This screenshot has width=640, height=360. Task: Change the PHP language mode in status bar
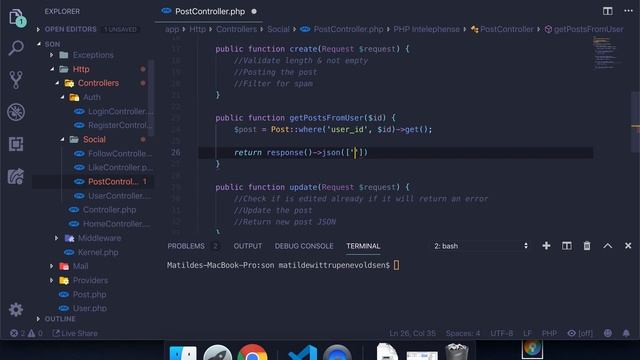(x=549, y=333)
